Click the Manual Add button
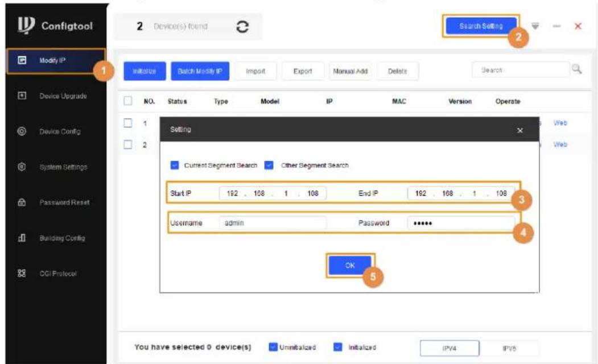Viewport: 598px width, 364px height. coord(350,71)
